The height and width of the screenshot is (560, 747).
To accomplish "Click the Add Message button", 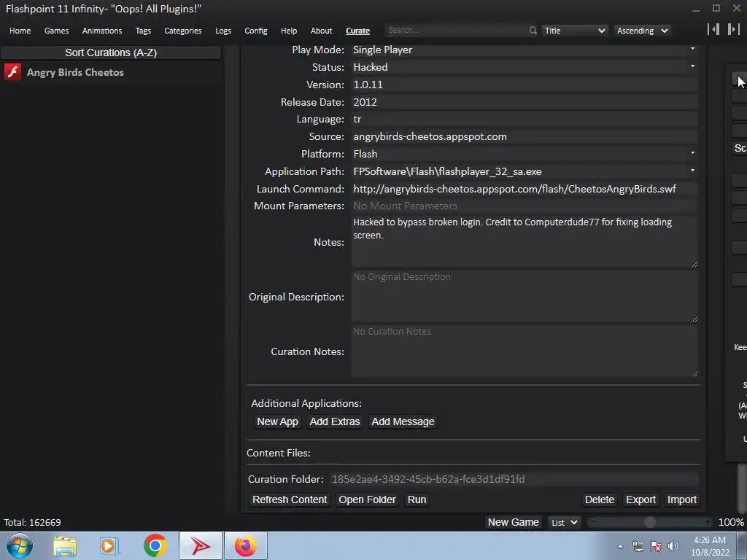I will coord(403,421).
